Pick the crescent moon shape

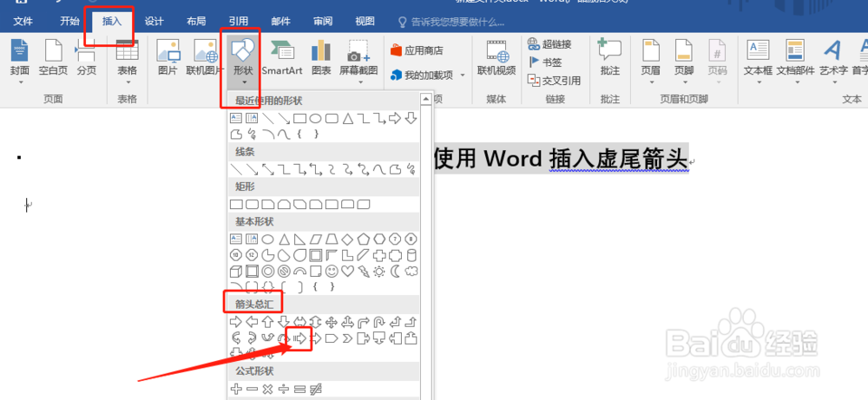[x=395, y=271]
